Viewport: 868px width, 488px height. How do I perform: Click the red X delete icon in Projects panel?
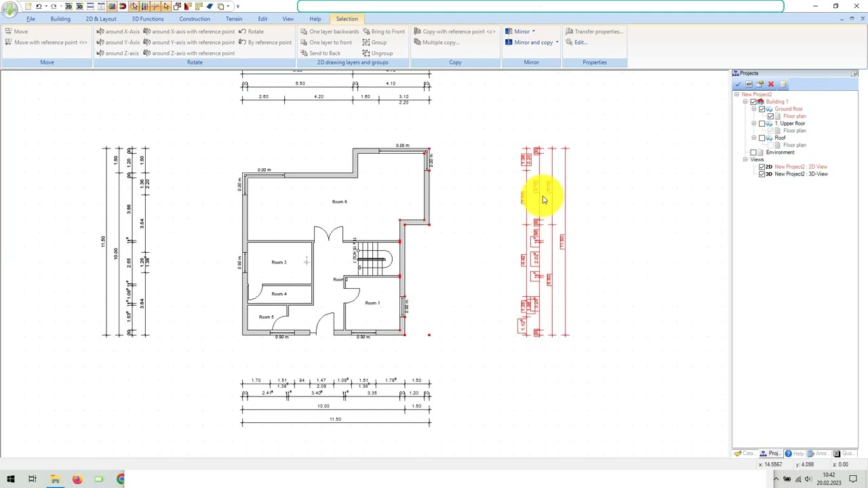point(771,84)
